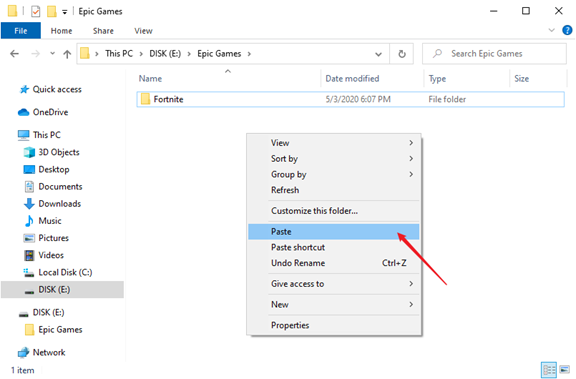Open the Recent locations dropdown arrow

(53, 54)
